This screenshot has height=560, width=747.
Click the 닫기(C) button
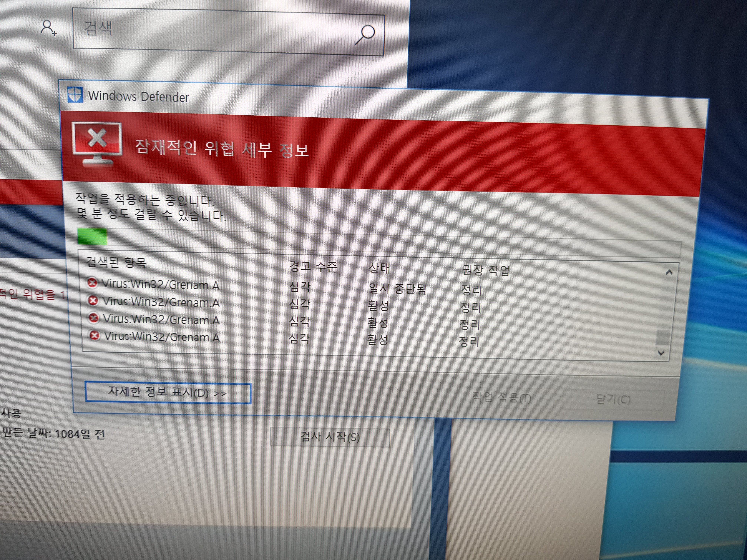point(613,400)
